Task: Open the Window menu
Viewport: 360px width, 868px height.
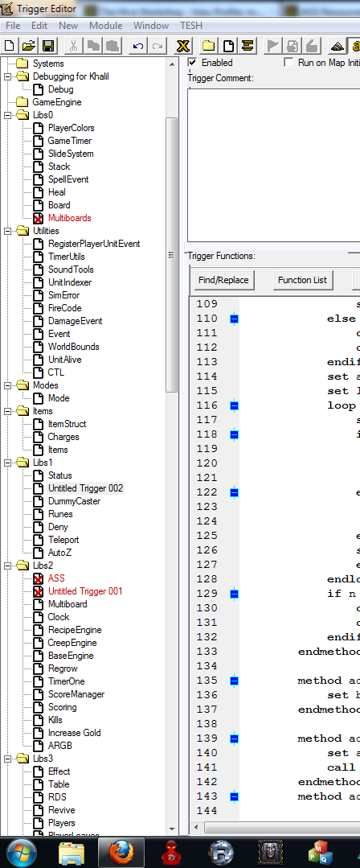Action: (151, 26)
